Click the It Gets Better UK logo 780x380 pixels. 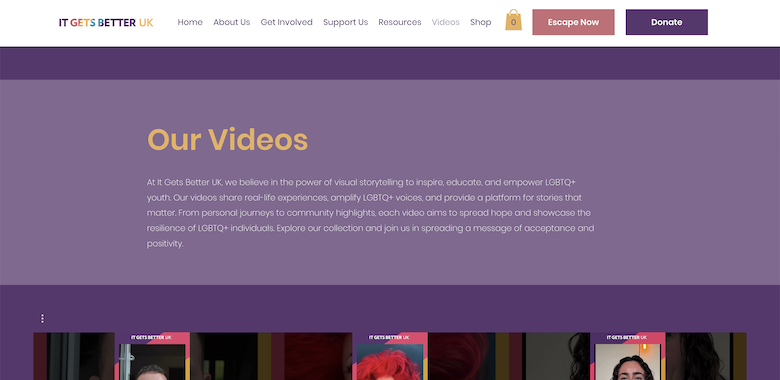pyautogui.click(x=106, y=22)
